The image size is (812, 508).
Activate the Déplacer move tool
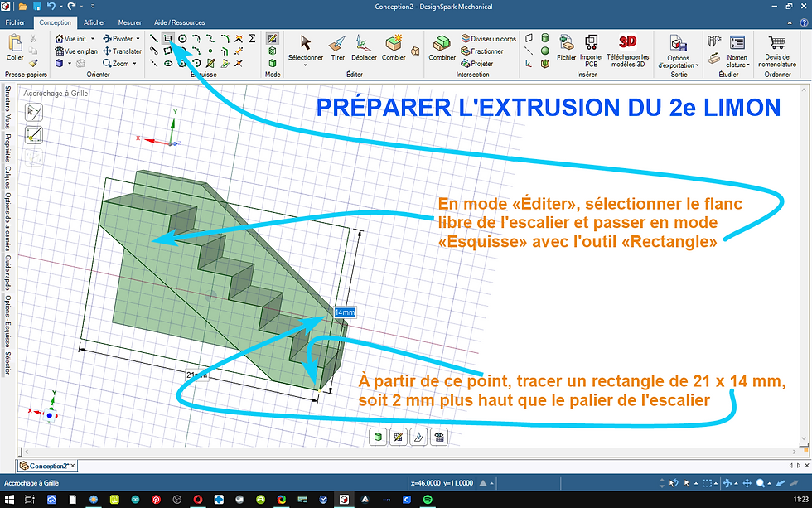point(364,47)
